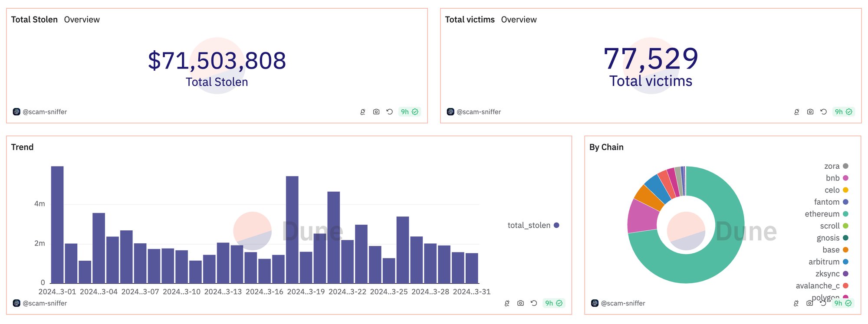Refresh the Total victims panel
Viewport: 868px width, 324px height.
824,112
